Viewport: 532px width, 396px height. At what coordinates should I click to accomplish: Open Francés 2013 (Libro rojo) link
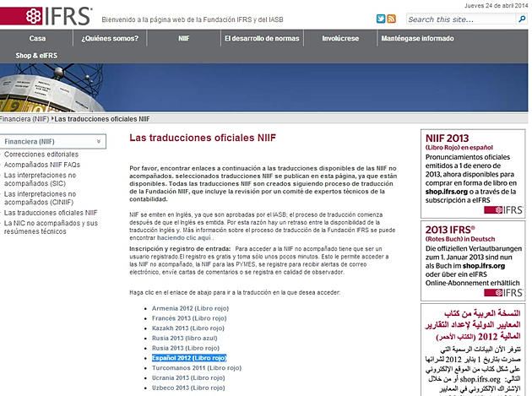coord(189,318)
